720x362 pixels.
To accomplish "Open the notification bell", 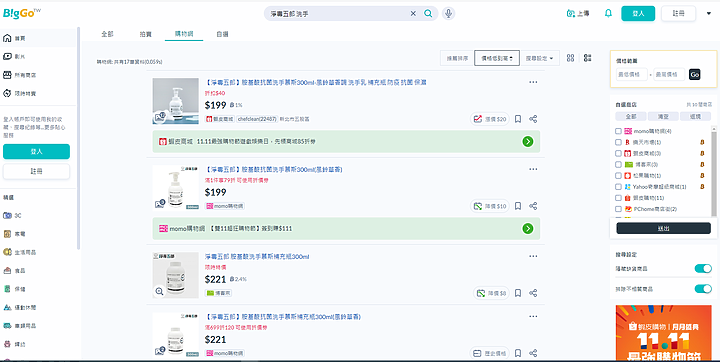I will pos(608,13).
